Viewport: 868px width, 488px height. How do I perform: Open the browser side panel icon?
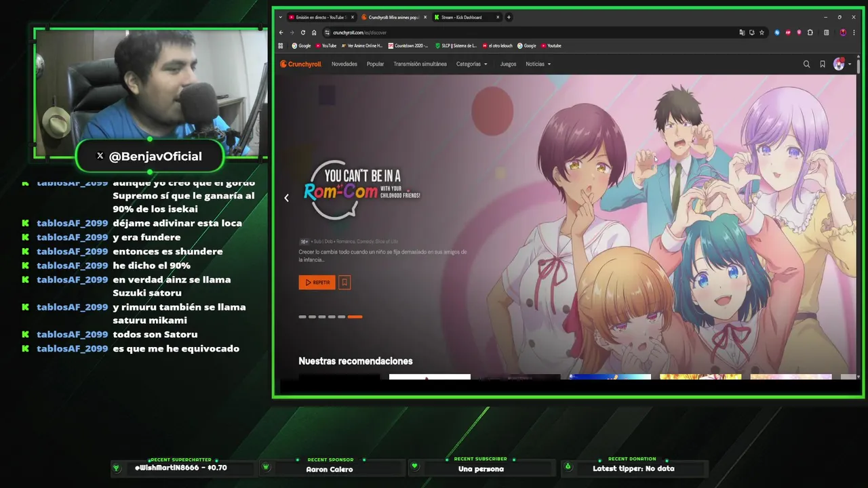point(826,33)
